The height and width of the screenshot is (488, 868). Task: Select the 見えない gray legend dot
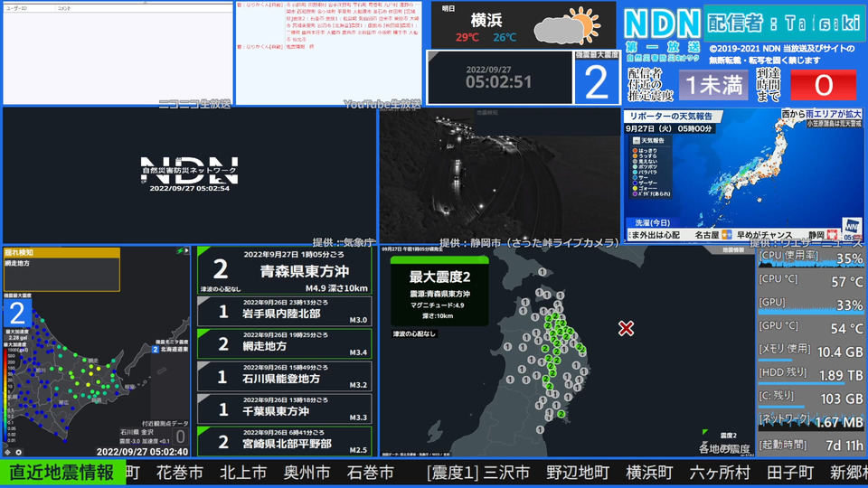(x=635, y=162)
